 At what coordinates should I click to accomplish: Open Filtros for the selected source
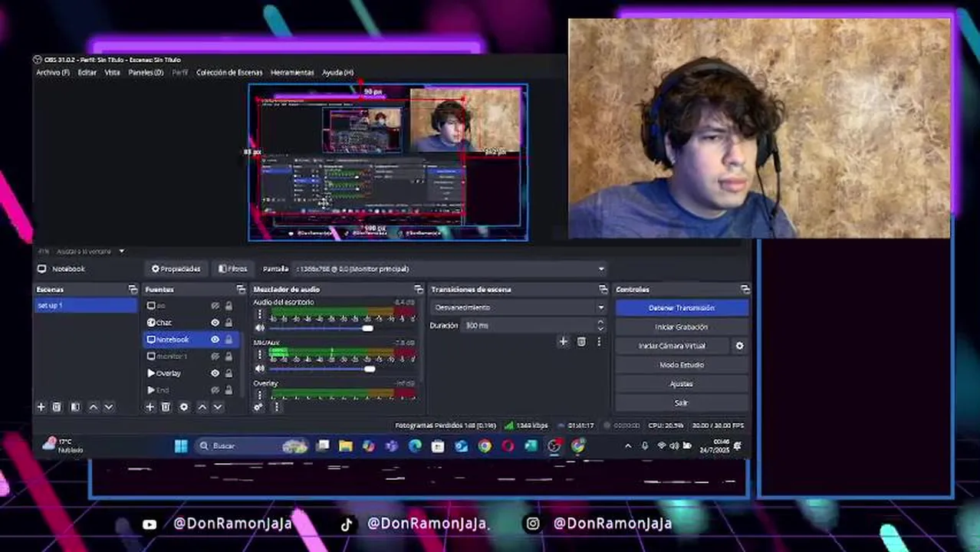tap(233, 269)
